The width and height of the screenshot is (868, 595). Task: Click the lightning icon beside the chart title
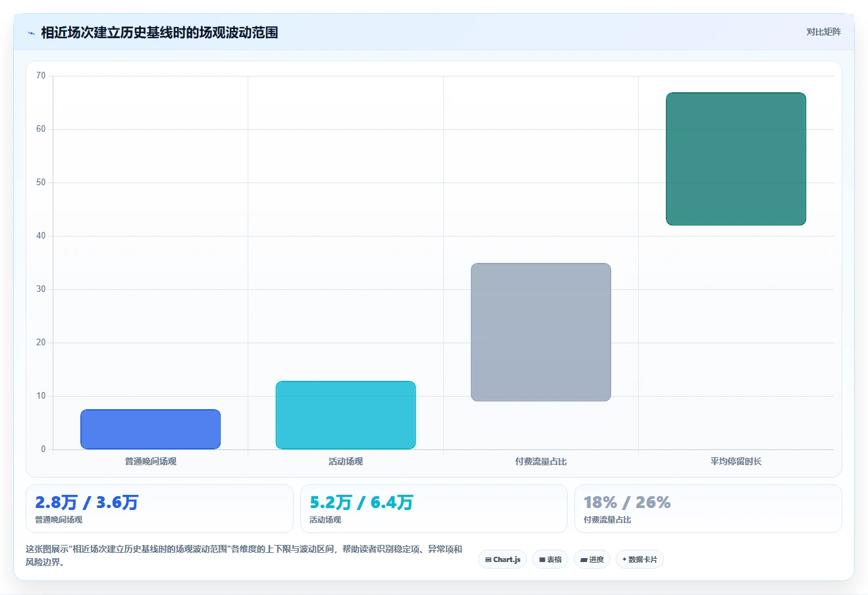tap(31, 33)
